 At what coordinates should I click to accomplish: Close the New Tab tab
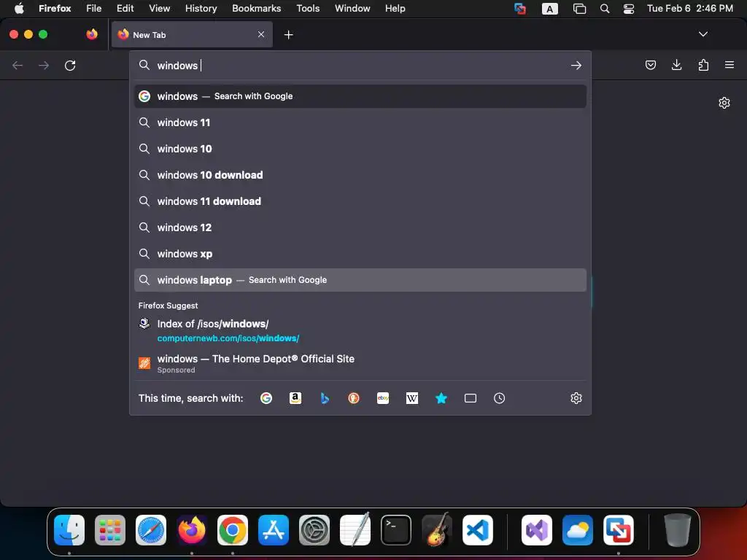[x=261, y=34]
